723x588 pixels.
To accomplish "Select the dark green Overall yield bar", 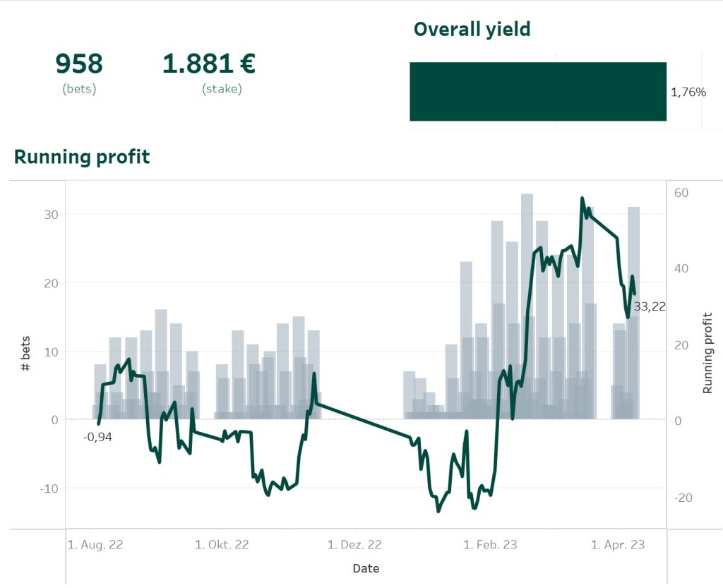I will coord(537,91).
